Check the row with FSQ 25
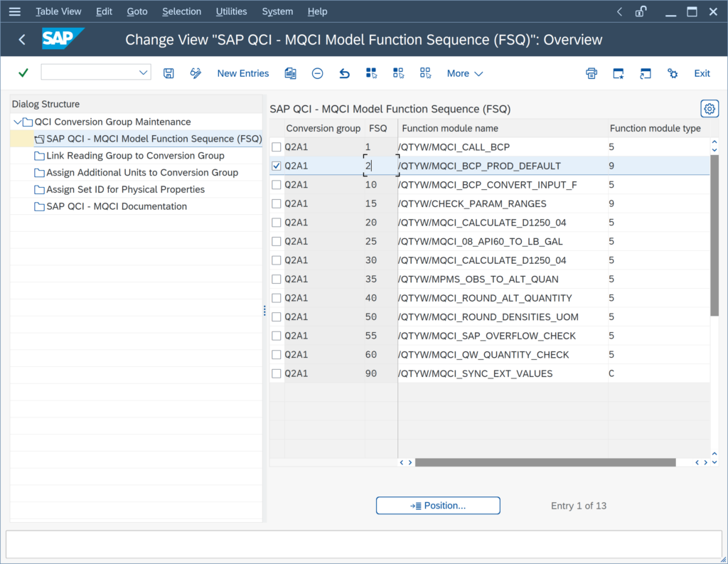 coord(277,241)
